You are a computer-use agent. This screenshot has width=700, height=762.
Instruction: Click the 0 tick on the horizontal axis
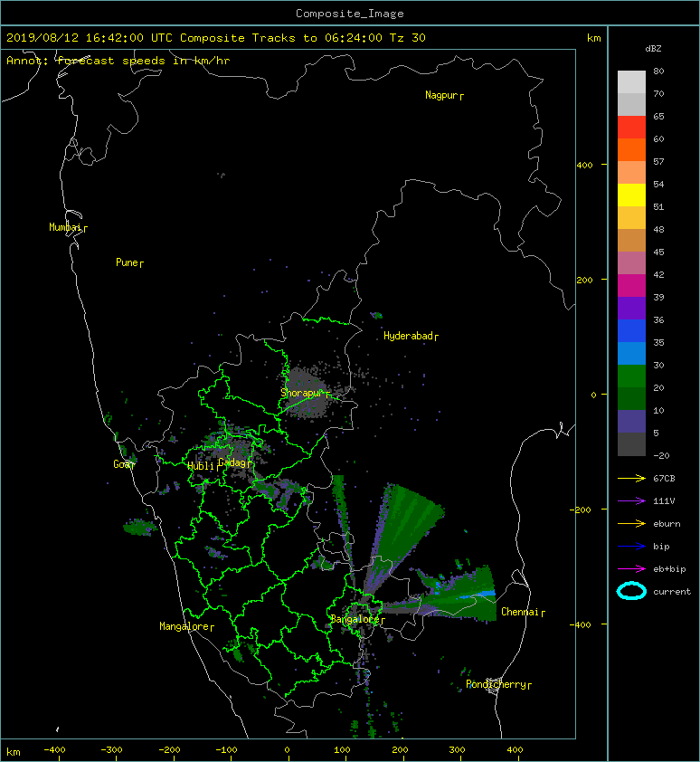coord(287,750)
